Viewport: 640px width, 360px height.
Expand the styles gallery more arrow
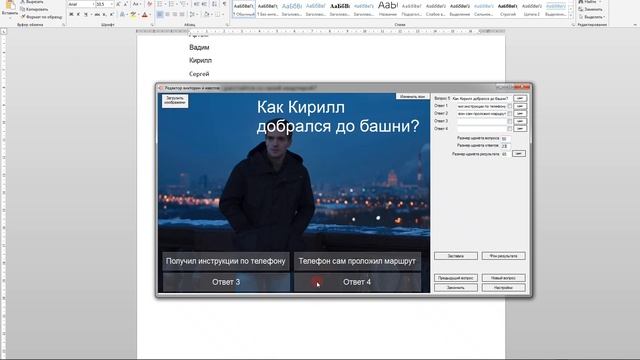571,16
